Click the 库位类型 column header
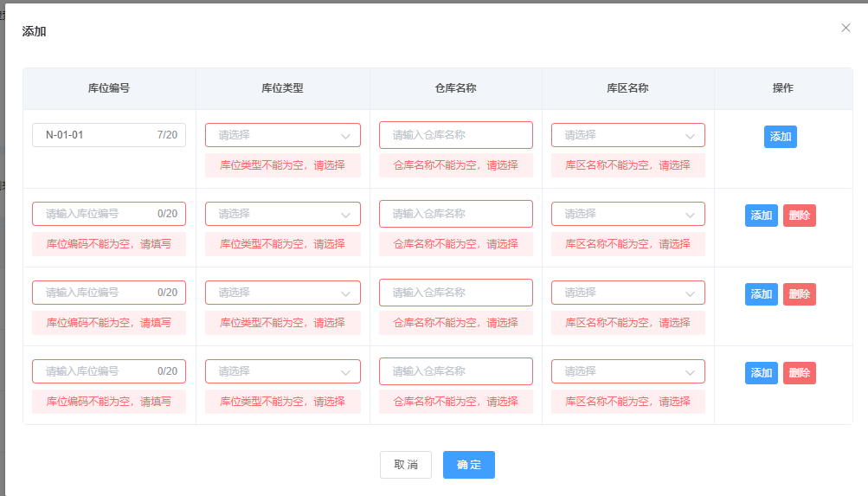 [x=282, y=88]
